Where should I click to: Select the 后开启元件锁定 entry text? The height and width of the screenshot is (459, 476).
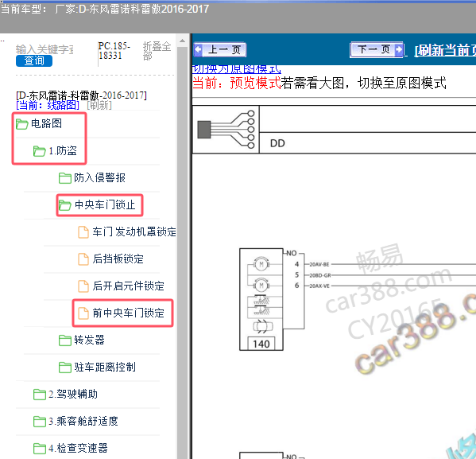pos(129,286)
